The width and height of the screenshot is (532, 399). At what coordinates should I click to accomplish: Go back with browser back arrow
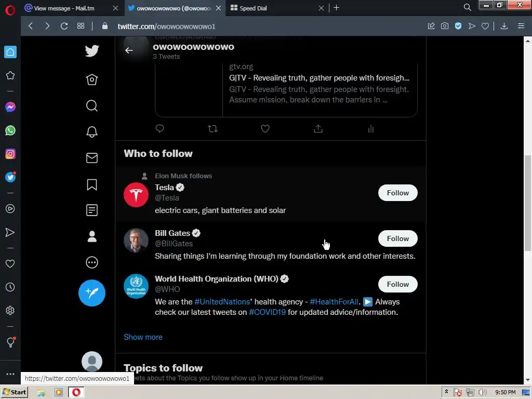click(31, 26)
